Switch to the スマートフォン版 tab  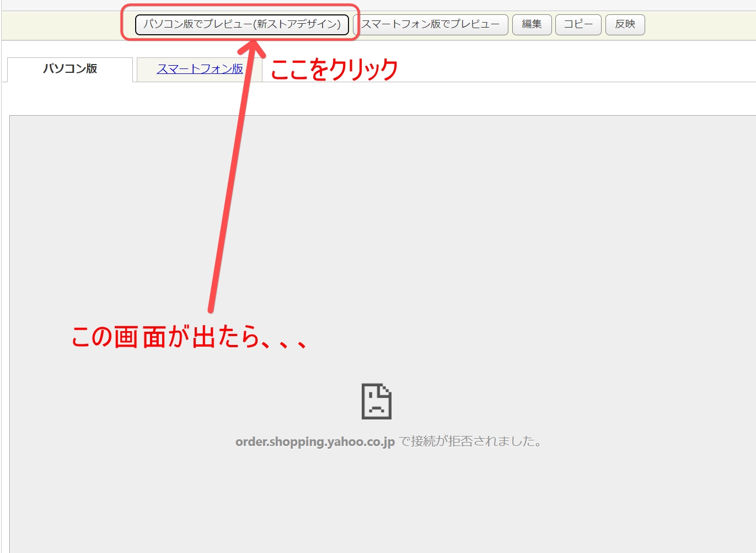point(200,69)
